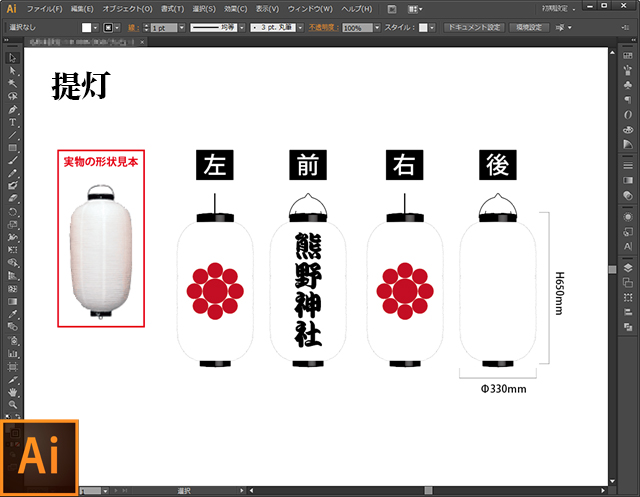640x497 pixels.
Task: Open the arrange documents dropdown
Action: click(x=415, y=9)
